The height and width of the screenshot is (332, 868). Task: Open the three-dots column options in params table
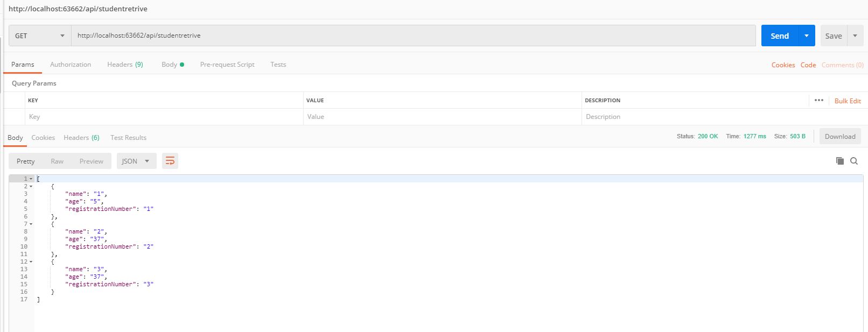tap(819, 100)
